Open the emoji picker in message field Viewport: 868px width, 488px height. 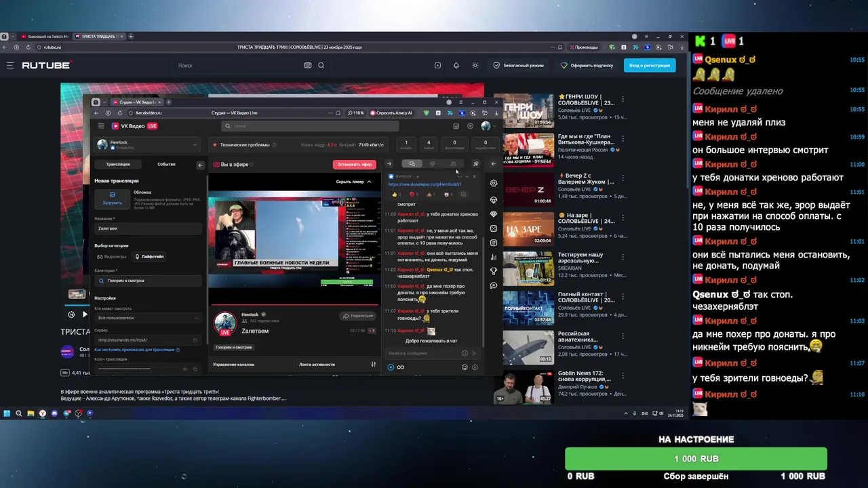coord(465,353)
